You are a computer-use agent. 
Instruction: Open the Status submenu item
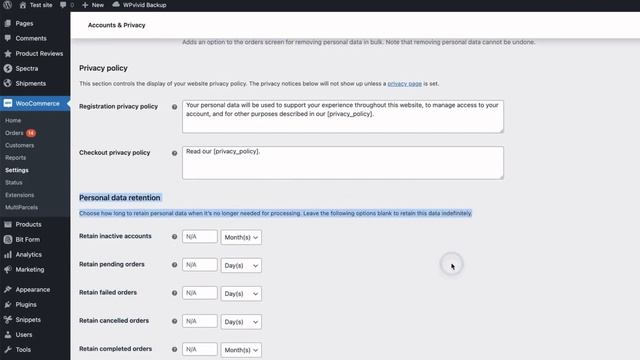[x=13, y=182]
